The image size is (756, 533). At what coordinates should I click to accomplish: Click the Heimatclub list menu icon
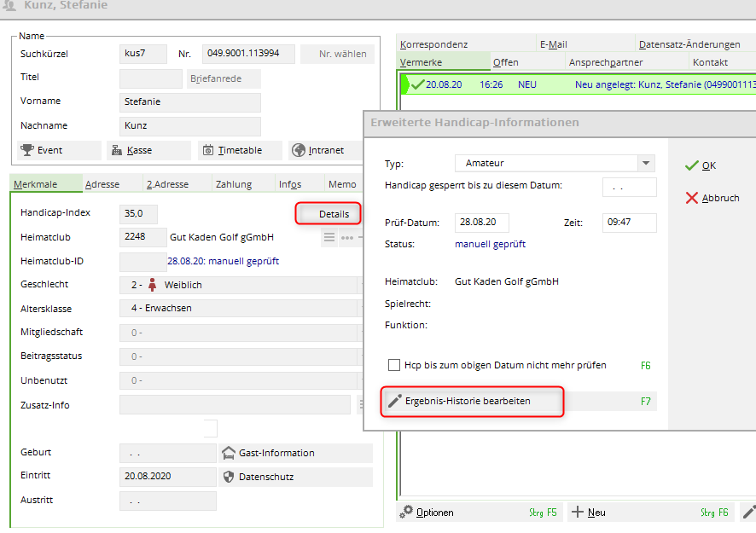point(329,238)
